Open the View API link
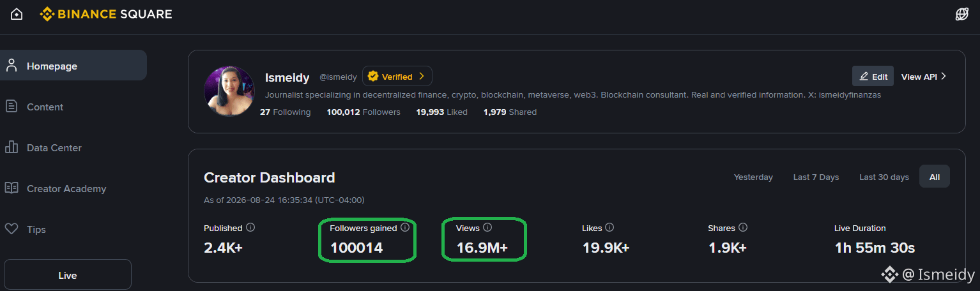980x291 pixels. (x=924, y=77)
